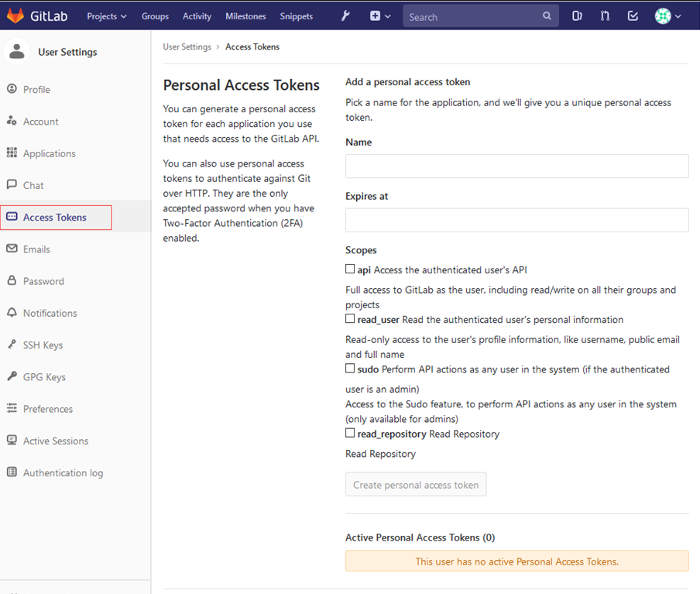Click the GPG Keys key icon

point(12,376)
